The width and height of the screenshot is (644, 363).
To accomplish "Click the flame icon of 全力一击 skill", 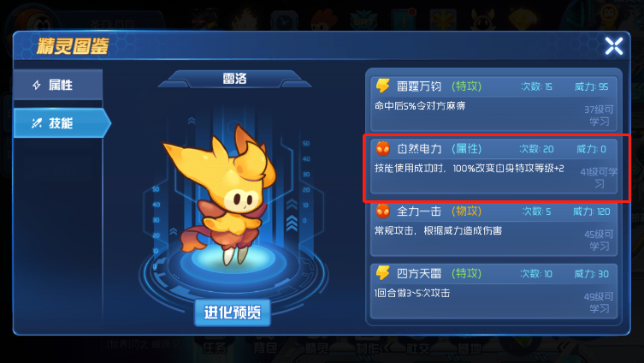I will pyautogui.click(x=383, y=211).
